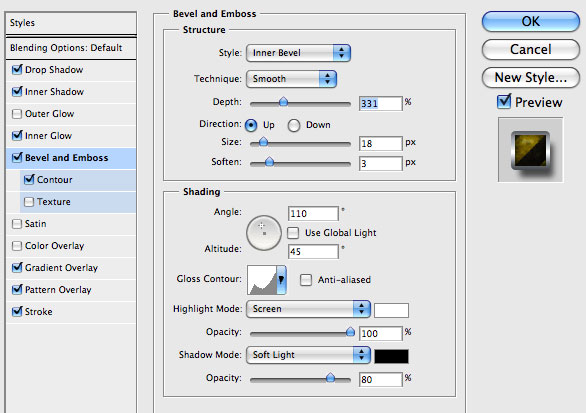Enable the Satin checkbox
The image size is (586, 413).
click(17, 224)
